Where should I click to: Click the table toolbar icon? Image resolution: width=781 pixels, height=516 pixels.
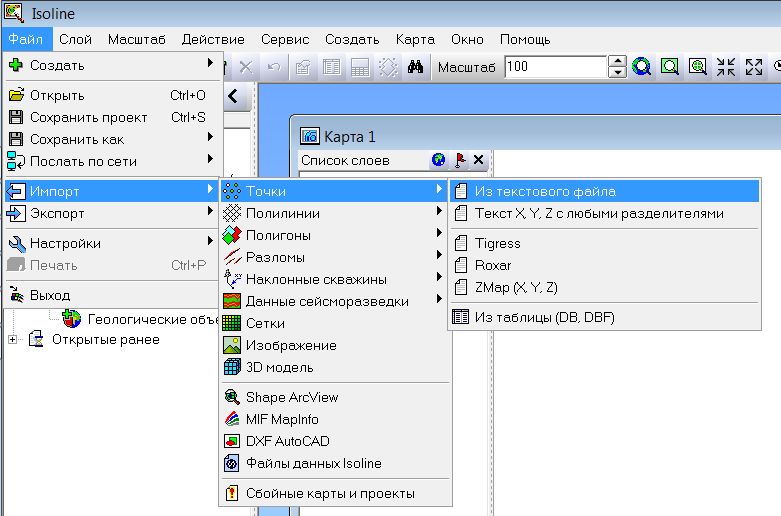click(331, 67)
